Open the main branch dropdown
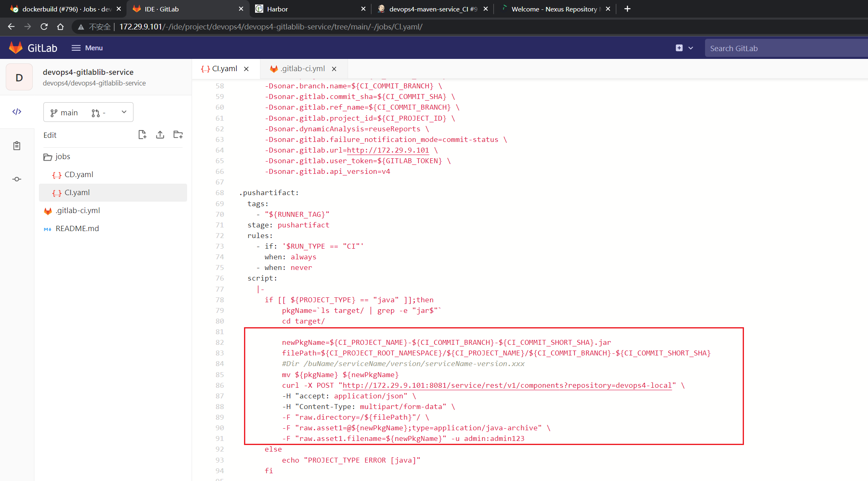Image resolution: width=868 pixels, height=481 pixels. tap(88, 112)
